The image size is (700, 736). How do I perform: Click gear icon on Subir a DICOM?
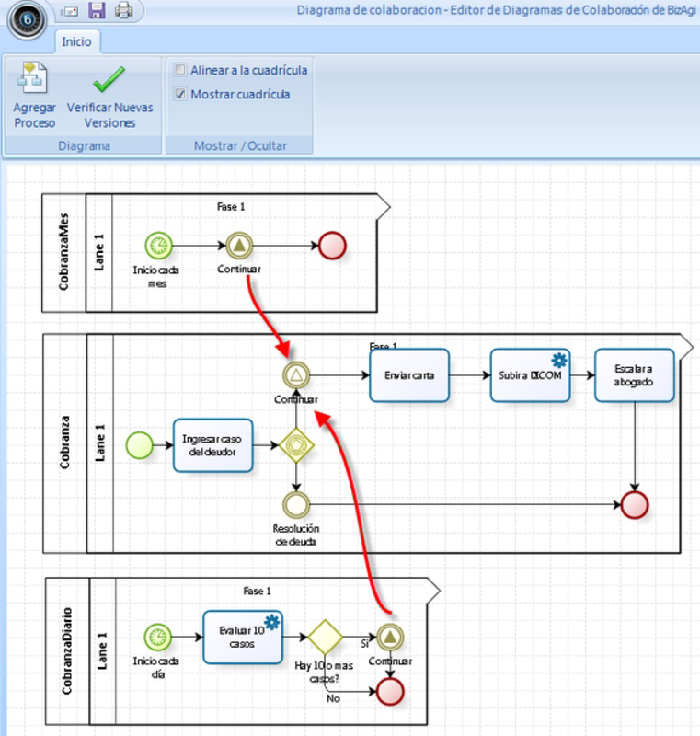coord(558,360)
